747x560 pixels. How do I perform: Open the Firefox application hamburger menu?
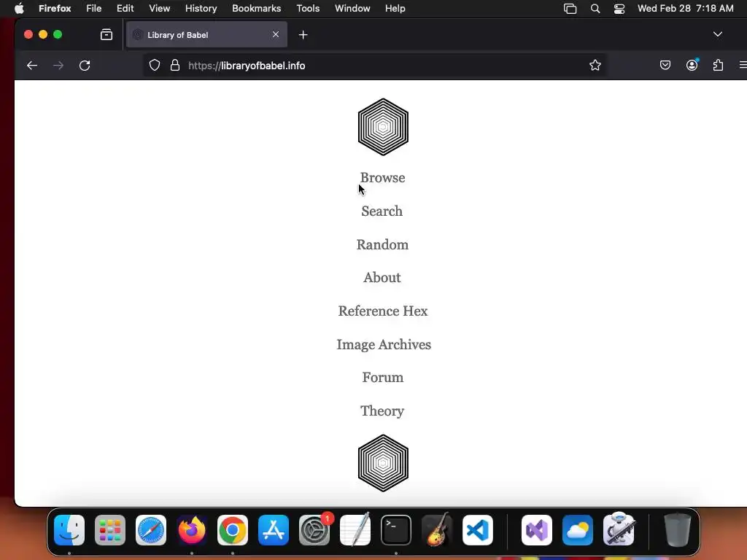click(743, 65)
